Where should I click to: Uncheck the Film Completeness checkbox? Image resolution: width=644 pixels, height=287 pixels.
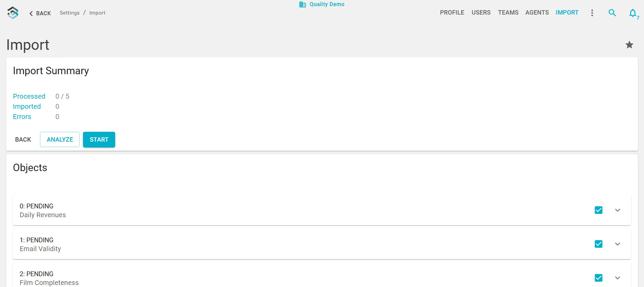[x=598, y=278]
